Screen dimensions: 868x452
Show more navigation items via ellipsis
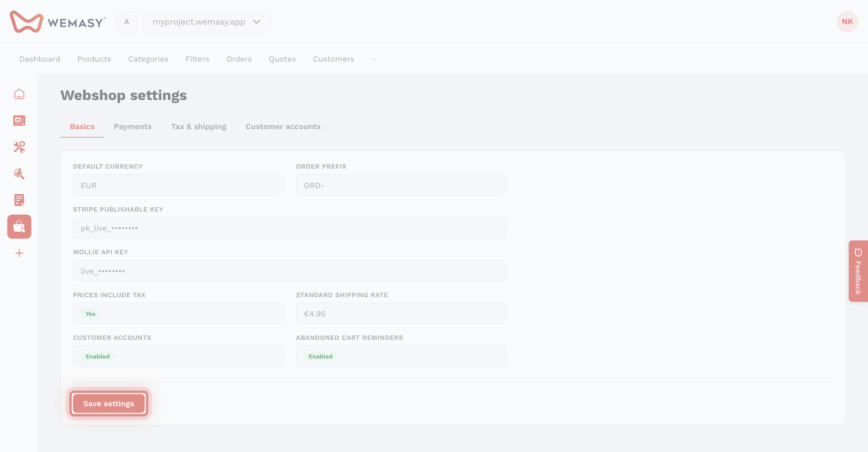tap(375, 59)
